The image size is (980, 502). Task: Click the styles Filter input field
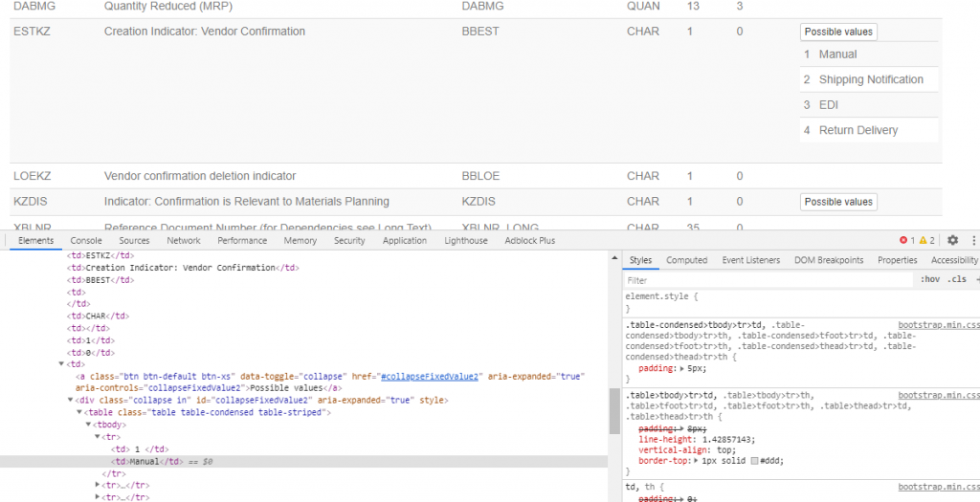[x=768, y=280]
